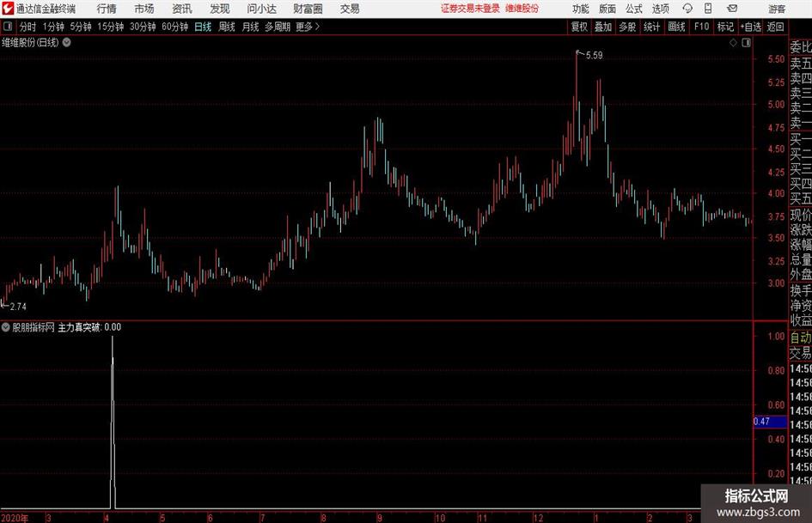Switch to 1分钟 period

coord(53,27)
